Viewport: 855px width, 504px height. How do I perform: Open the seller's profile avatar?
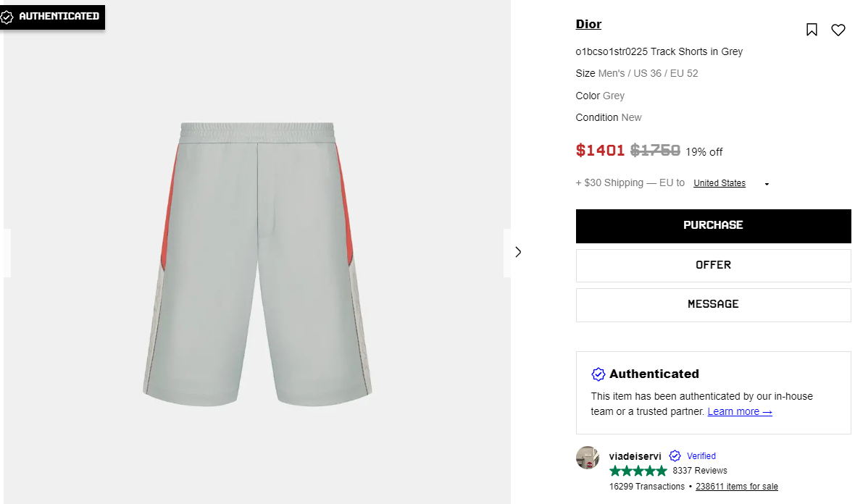(588, 458)
